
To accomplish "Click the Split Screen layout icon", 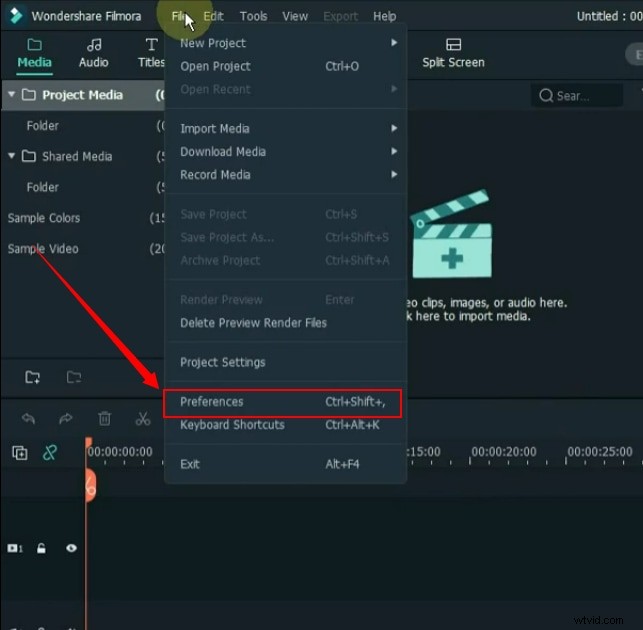I will (x=453, y=44).
